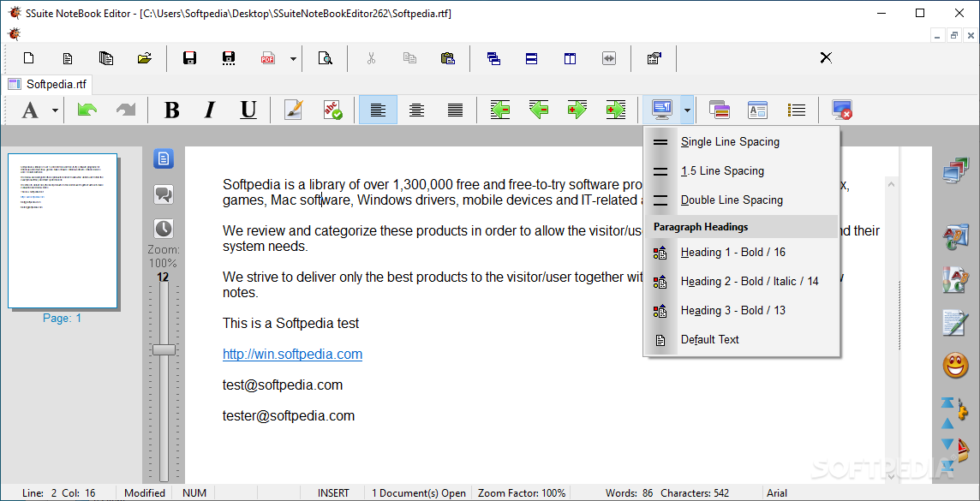Expand the font A dropdown arrow
This screenshot has height=501, width=980.
pos(55,110)
